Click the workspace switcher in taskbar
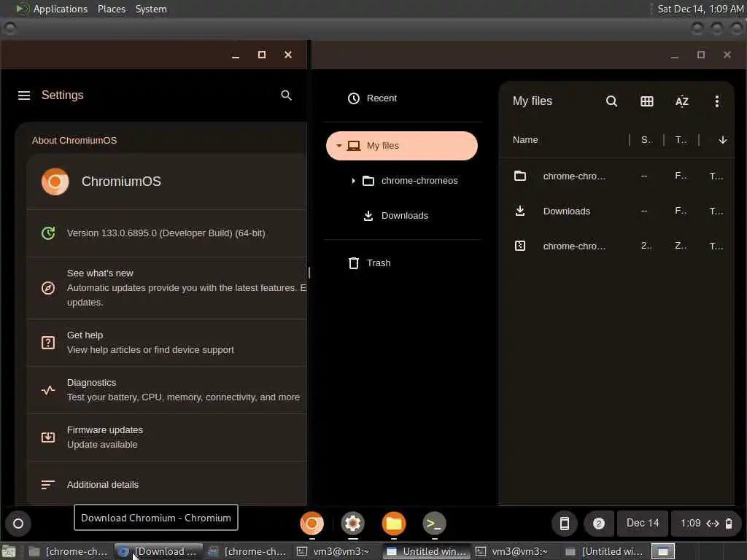Screen dimensions: 747x560 663,552
